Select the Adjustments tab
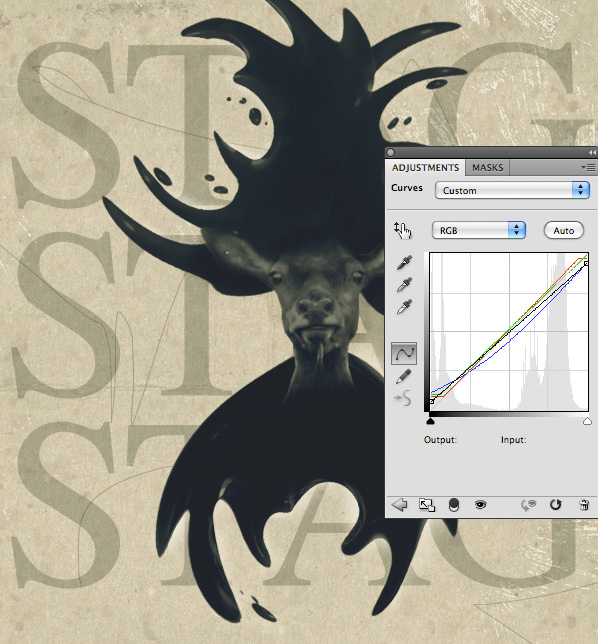 tap(425, 168)
